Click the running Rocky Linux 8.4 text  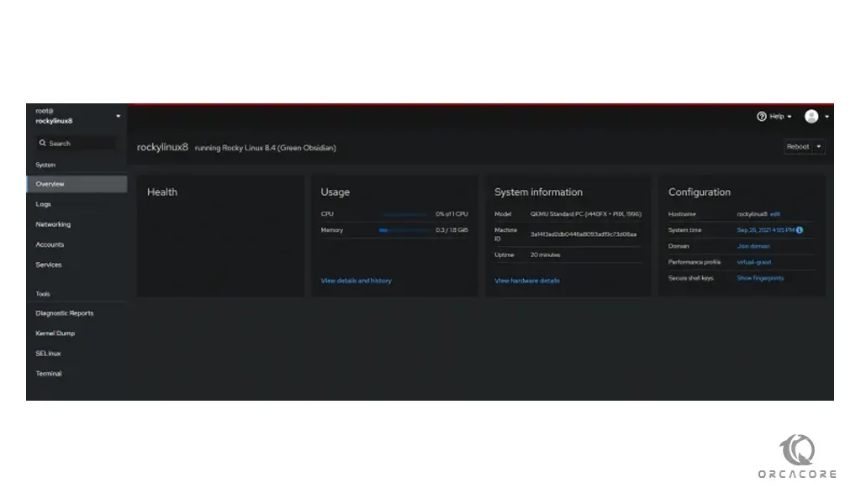[265, 148]
